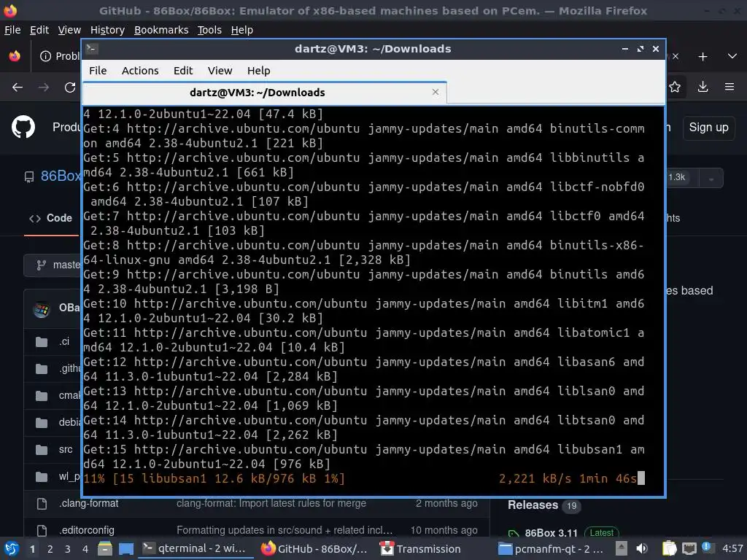This screenshot has height=560, width=747.
Task: Go forward in Firefox
Action: pos(43,87)
